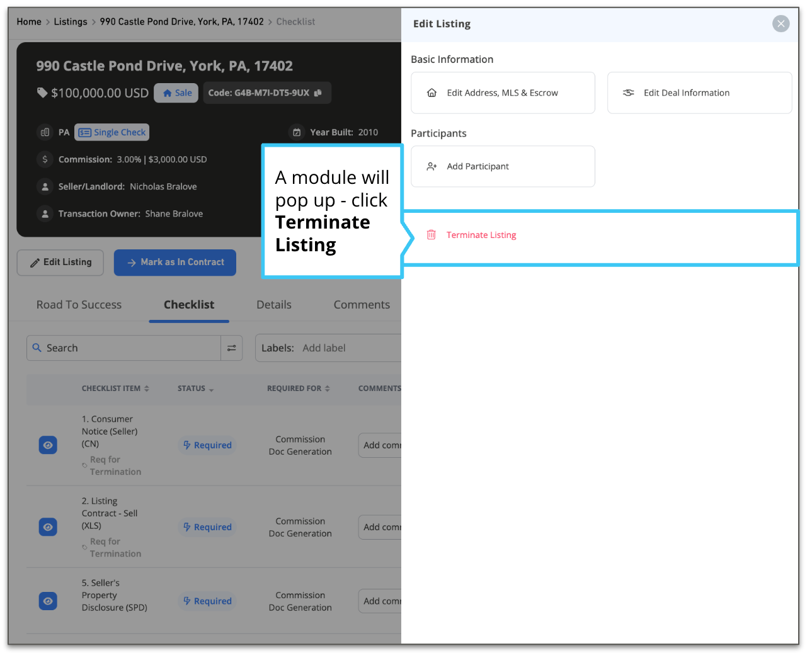Open the Road To Success tab

point(78,305)
